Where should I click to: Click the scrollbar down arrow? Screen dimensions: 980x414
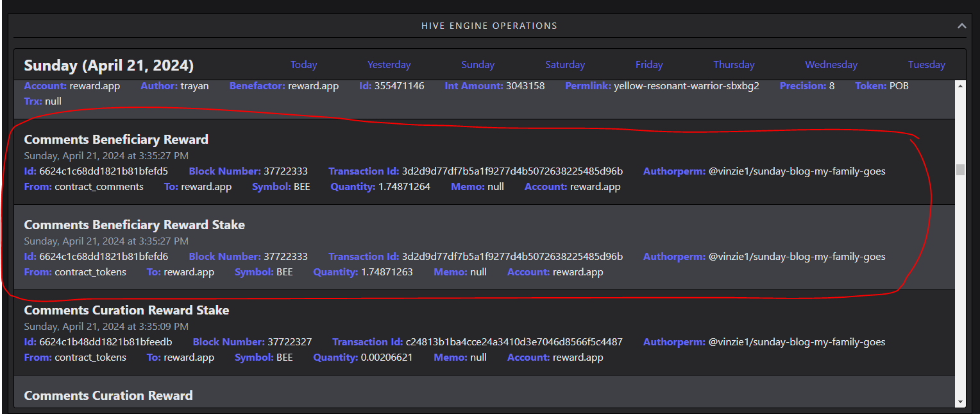[x=960, y=402]
